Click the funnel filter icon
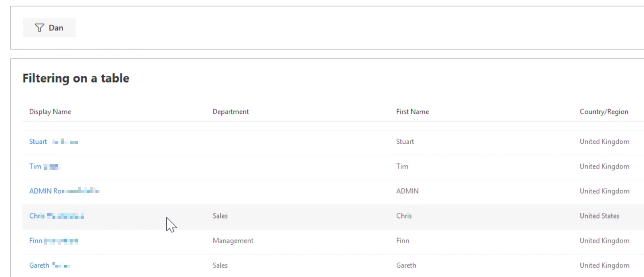644x277 pixels. [39, 28]
